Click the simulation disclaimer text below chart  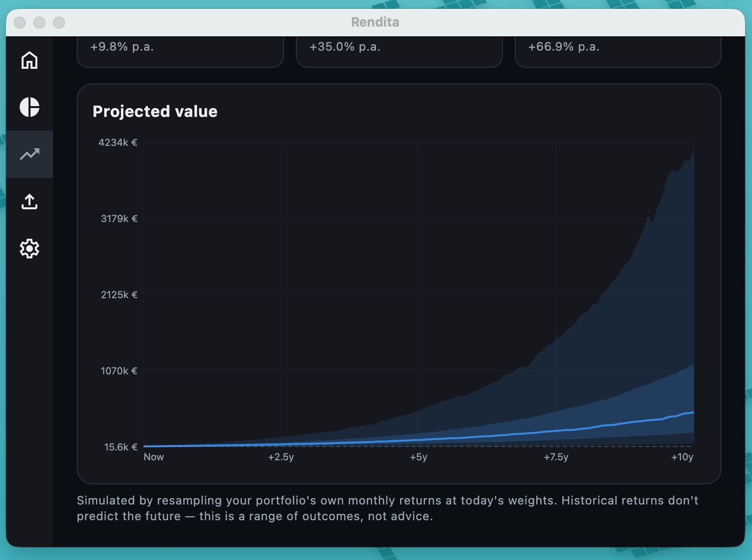click(387, 508)
